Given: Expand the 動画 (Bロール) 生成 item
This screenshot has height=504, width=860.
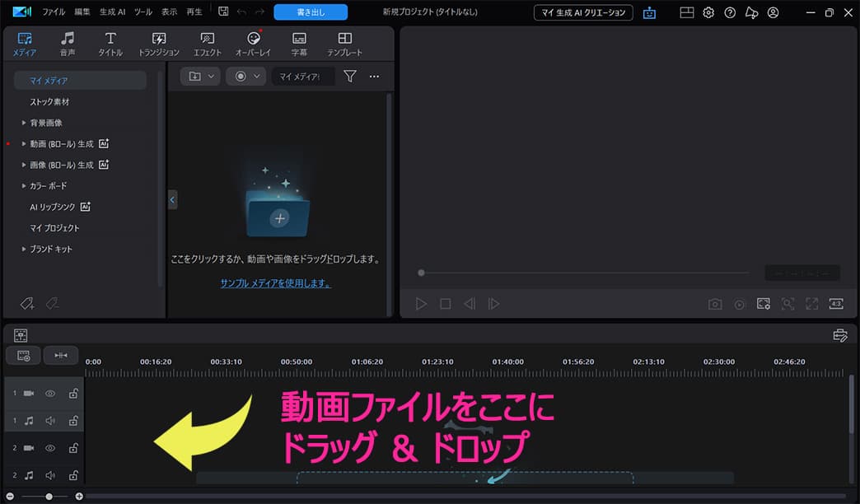Looking at the screenshot, I should pos(24,143).
